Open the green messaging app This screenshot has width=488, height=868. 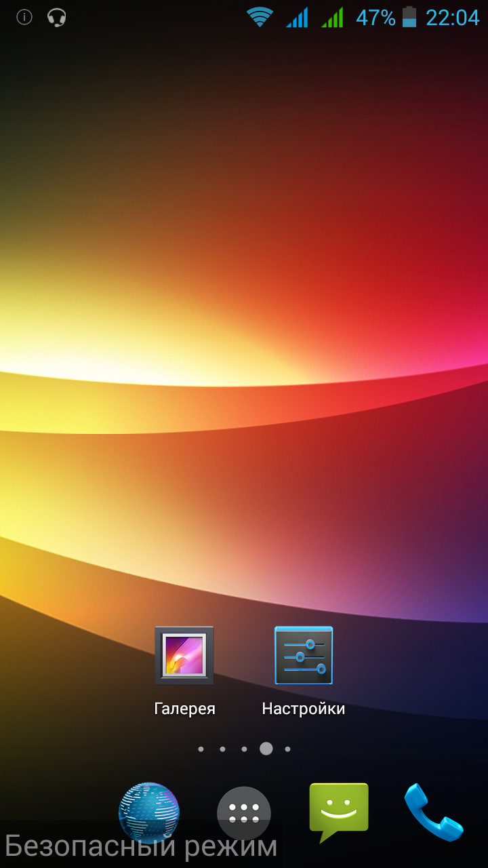pyautogui.click(x=339, y=810)
